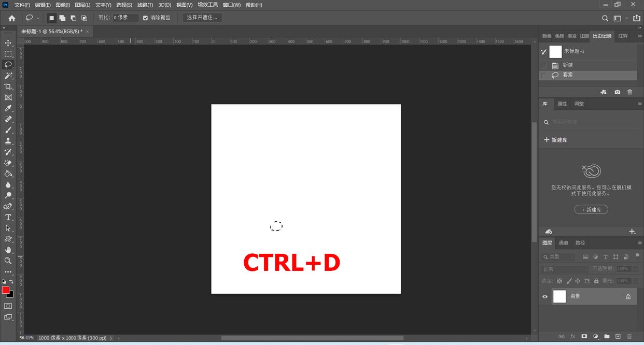Hide the 背景 layer visibility eye
Screen dimensions: 644x345
click(x=545, y=297)
